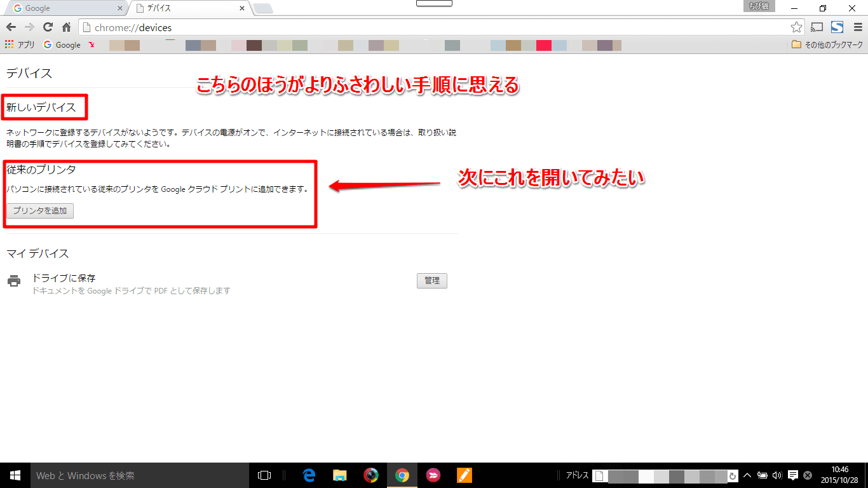This screenshot has width=868, height=488.
Task: Go to the home page icon
Action: 66,27
